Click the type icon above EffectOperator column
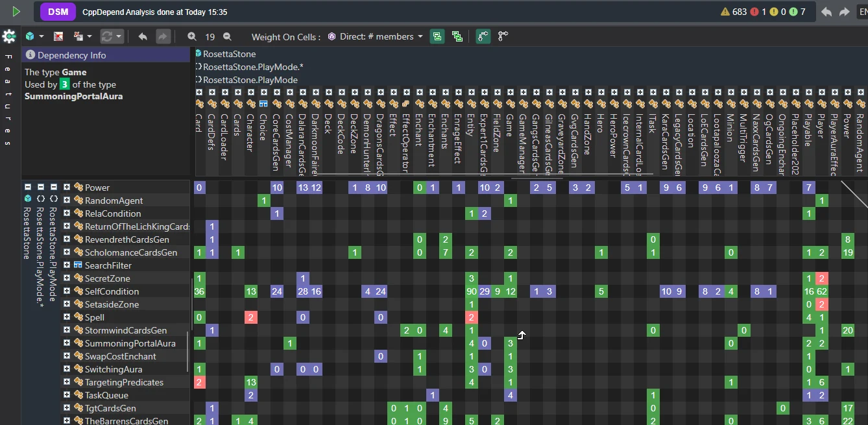Screen dimensions: 868x425 point(405,104)
